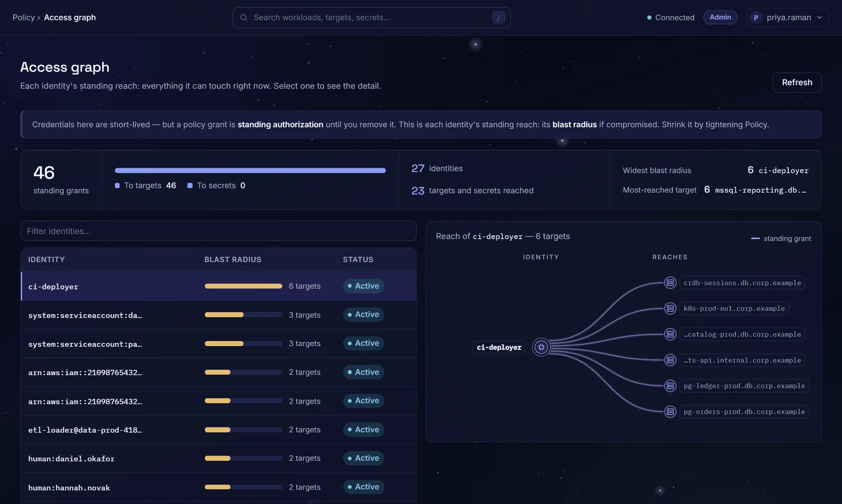Click the crdb-sessions database node icon
The width and height of the screenshot is (842, 504).
pyautogui.click(x=670, y=283)
